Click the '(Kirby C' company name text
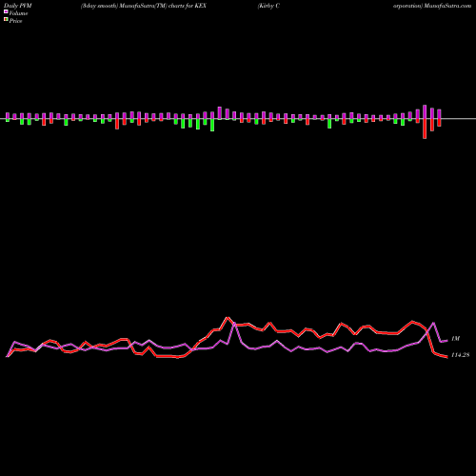The height and width of the screenshot is (476, 476). pos(268,6)
